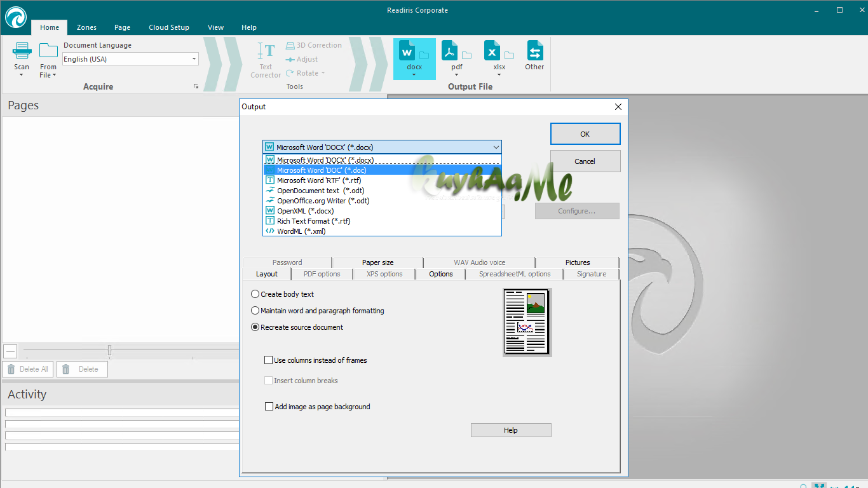The height and width of the screenshot is (488, 868).
Task: Click the folder icon beside pdf output
Action: tap(467, 55)
